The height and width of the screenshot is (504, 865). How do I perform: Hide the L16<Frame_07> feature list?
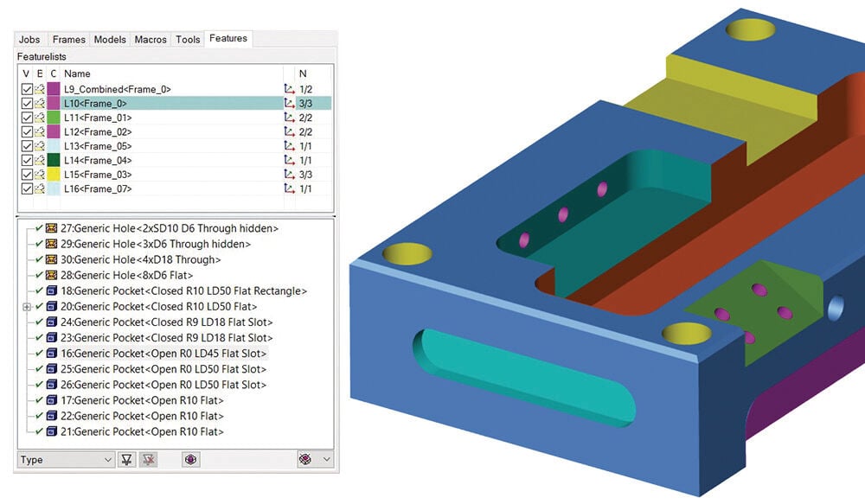pyautogui.click(x=27, y=188)
